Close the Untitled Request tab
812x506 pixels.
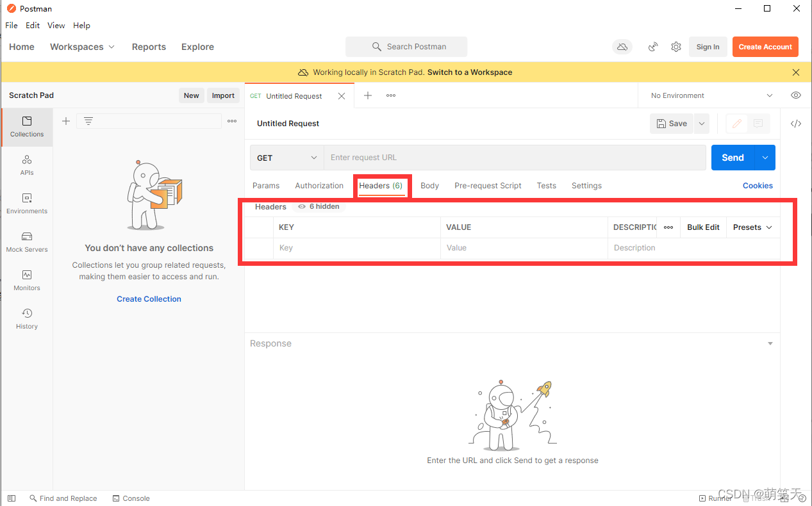point(342,96)
